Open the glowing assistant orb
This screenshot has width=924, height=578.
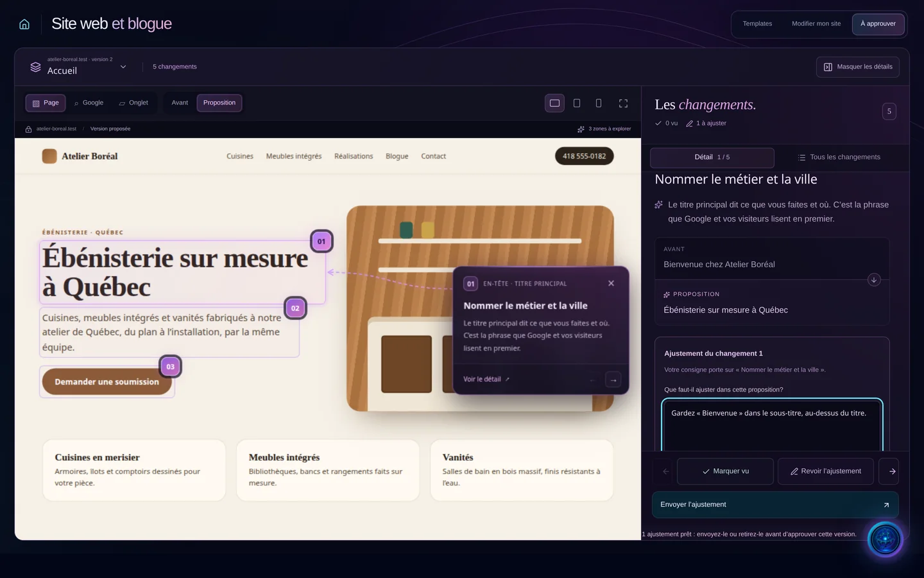click(885, 539)
